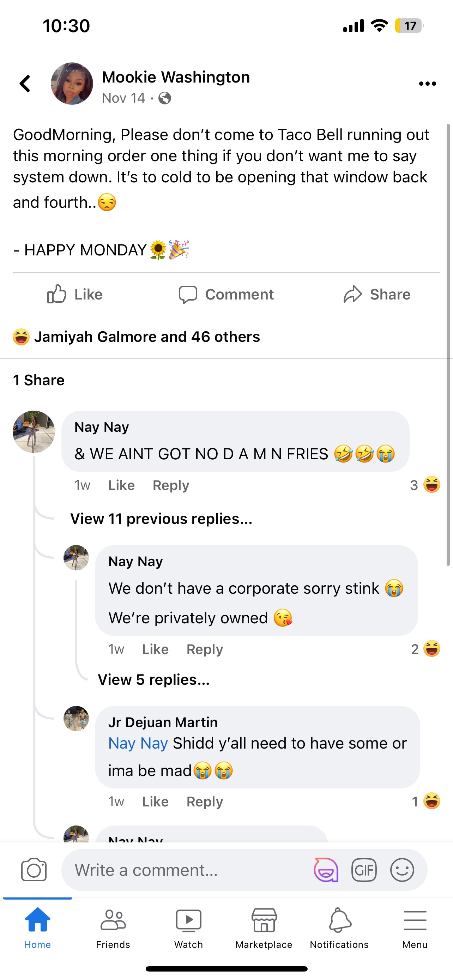Open the emoji picker smiley icon
The image size is (453, 980).
pos(402,870)
